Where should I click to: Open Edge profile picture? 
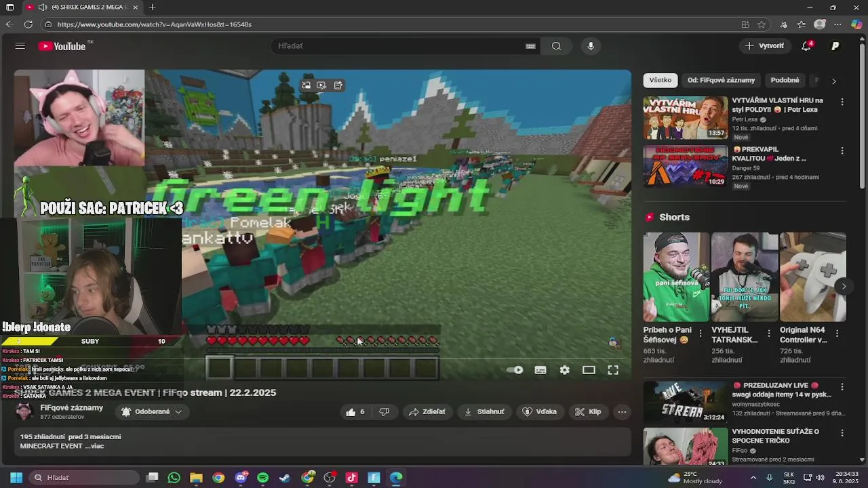[820, 24]
